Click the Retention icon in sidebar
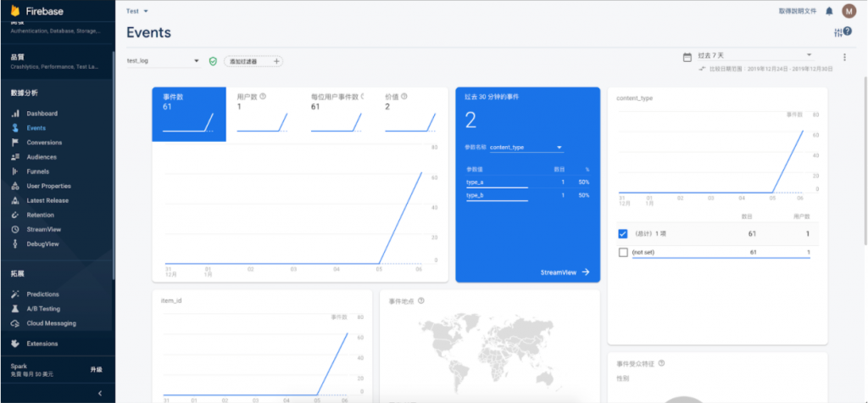 click(x=15, y=215)
